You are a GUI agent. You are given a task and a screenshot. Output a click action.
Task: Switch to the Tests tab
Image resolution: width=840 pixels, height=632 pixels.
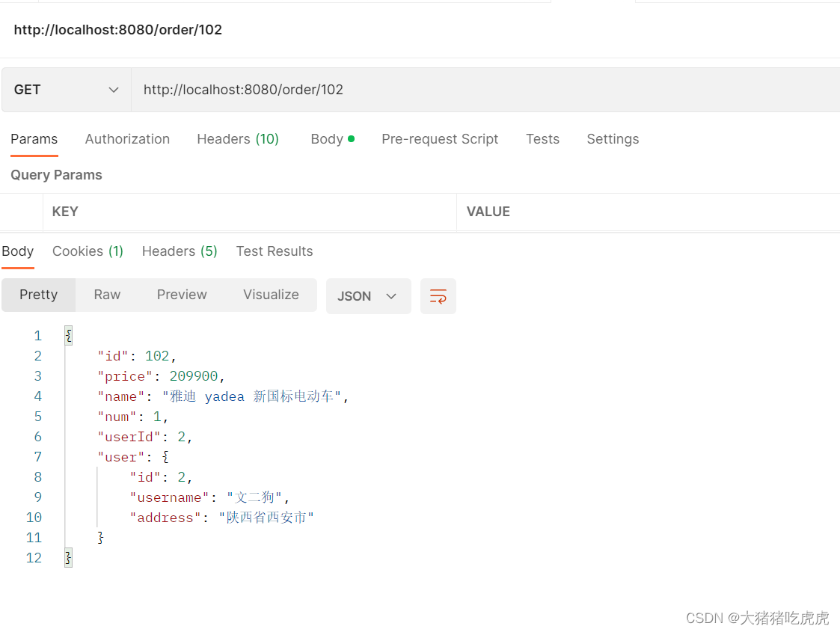tap(542, 139)
